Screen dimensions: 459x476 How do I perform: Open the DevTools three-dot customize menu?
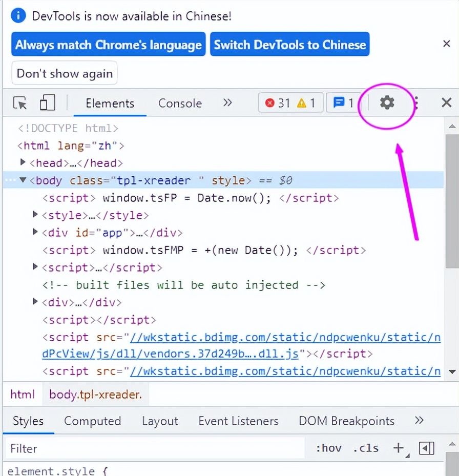(x=416, y=104)
